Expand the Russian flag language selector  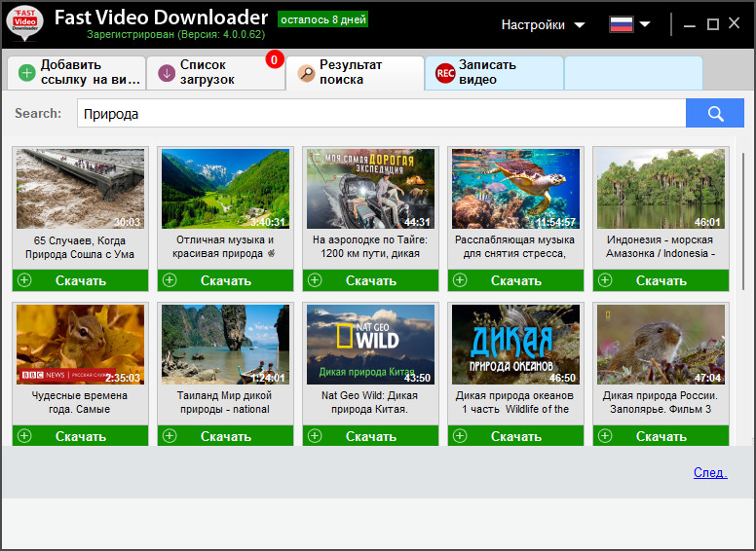pos(629,24)
